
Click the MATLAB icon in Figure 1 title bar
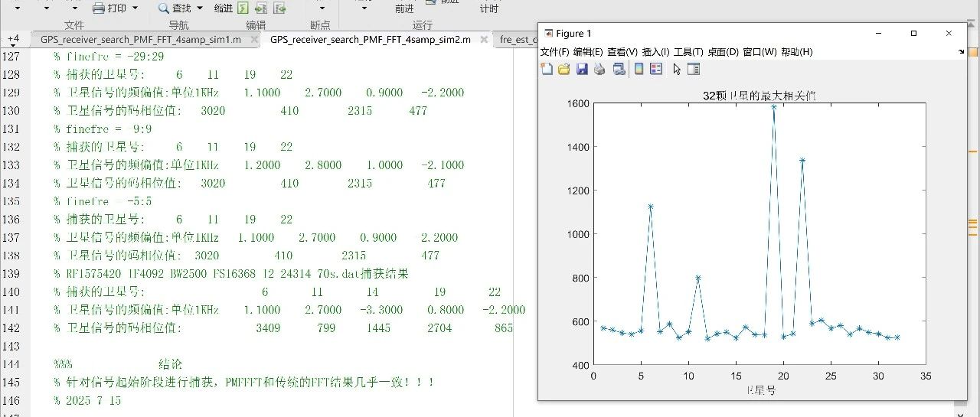pos(548,34)
